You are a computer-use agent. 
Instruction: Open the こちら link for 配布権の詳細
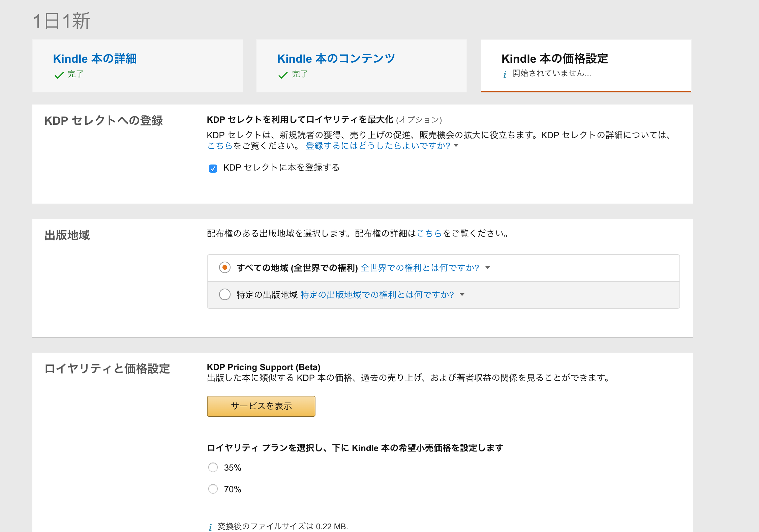pyautogui.click(x=429, y=233)
